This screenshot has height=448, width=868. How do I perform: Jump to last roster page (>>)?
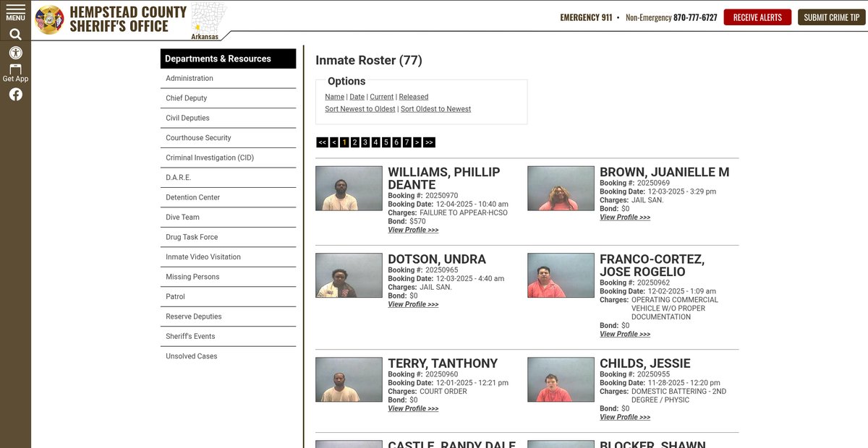[x=429, y=142]
